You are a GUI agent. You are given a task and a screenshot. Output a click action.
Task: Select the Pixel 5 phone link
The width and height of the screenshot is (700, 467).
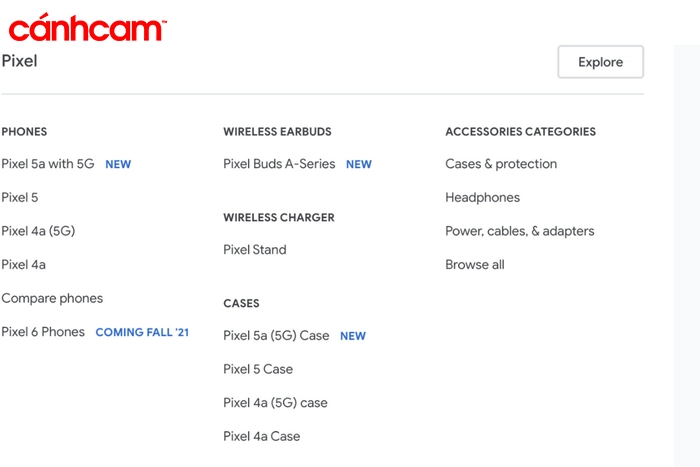(20, 197)
